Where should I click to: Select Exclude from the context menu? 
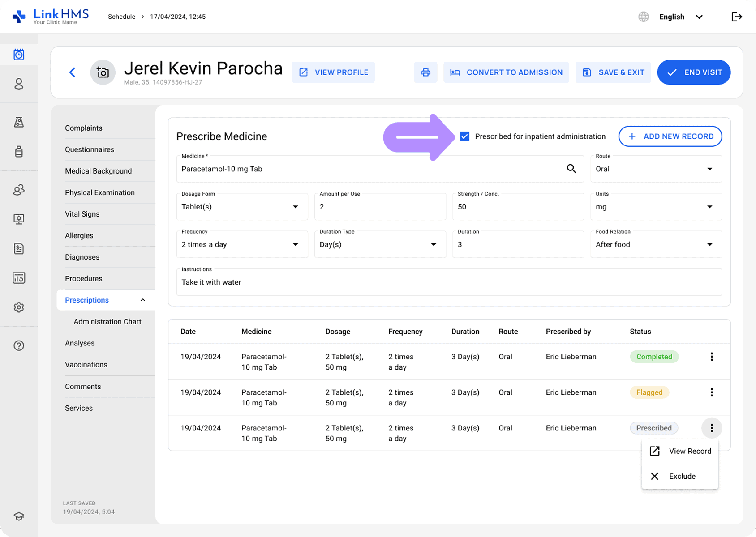pos(682,476)
